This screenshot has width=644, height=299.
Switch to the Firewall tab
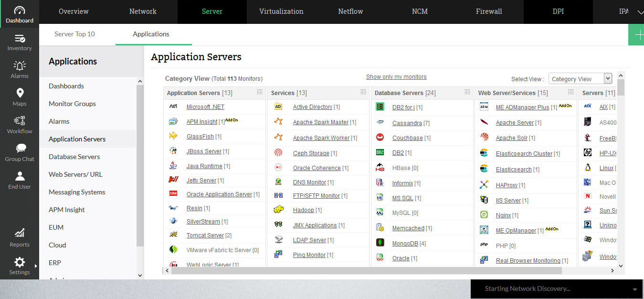489,11
